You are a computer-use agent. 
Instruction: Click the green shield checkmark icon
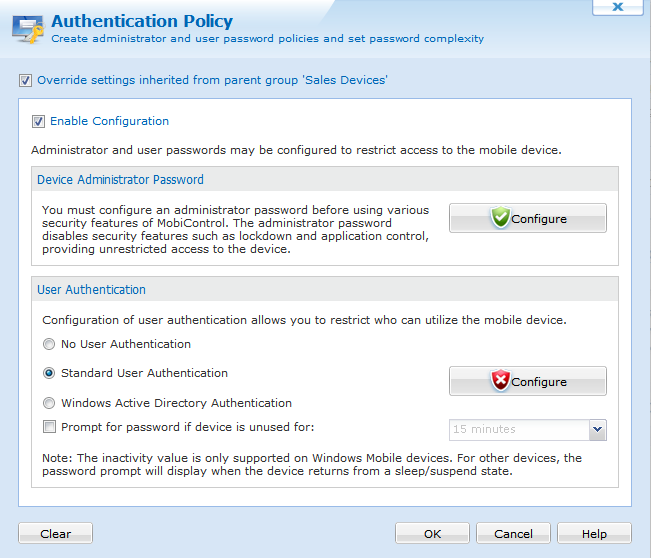click(500, 217)
